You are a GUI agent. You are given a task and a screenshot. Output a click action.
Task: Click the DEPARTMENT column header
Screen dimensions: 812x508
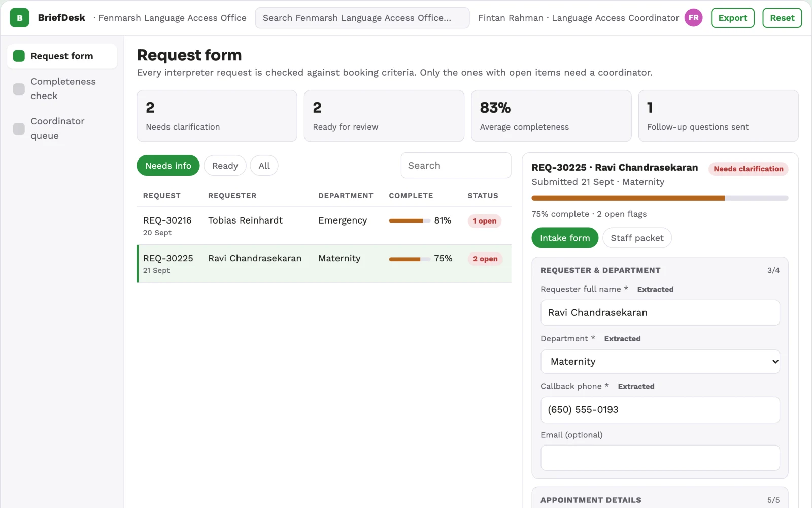pyautogui.click(x=346, y=196)
